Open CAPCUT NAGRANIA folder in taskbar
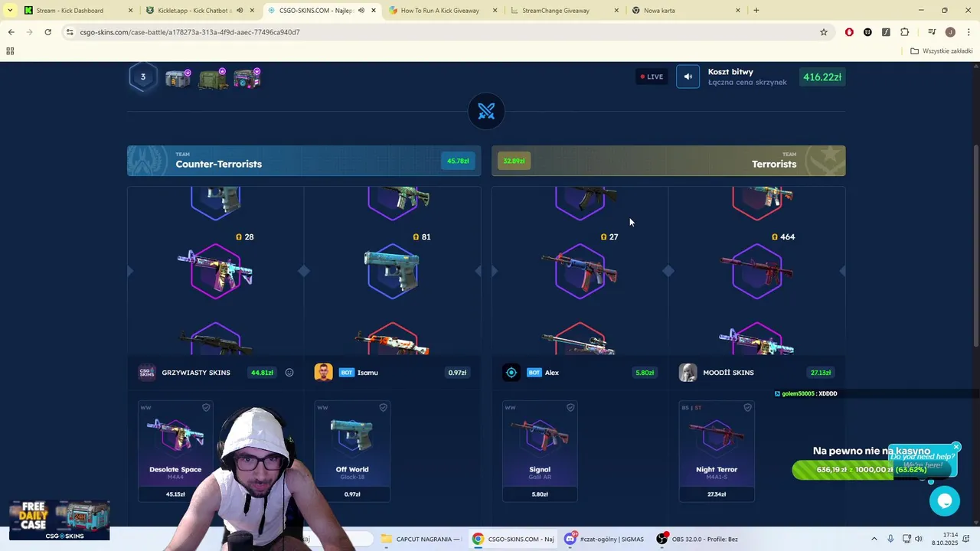The width and height of the screenshot is (980, 551). (x=421, y=540)
